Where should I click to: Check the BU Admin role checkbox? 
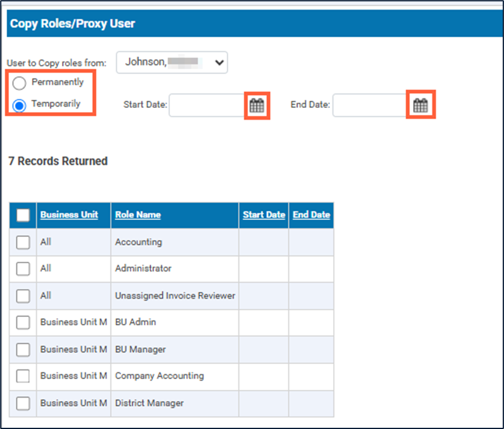click(23, 322)
